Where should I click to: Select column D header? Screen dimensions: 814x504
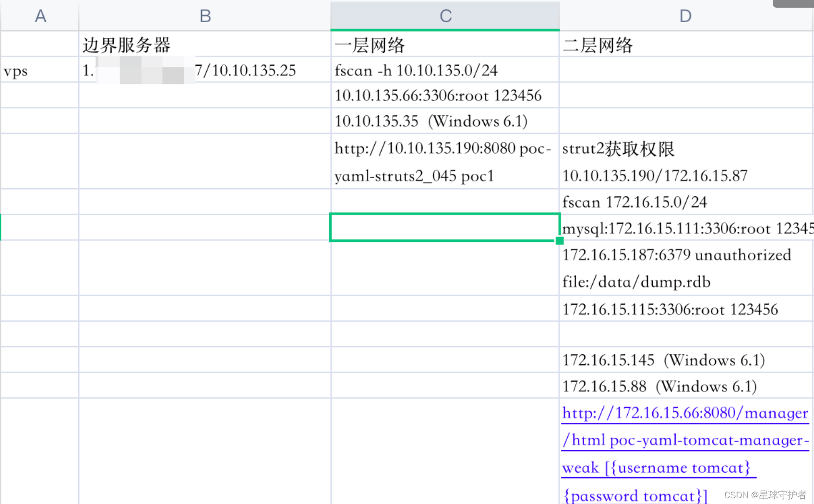[686, 16]
